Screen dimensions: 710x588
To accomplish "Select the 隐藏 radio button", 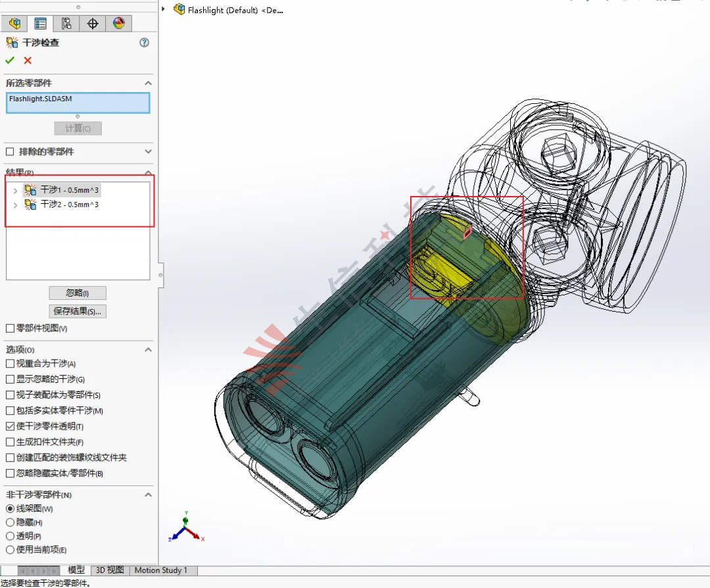I will coord(9,522).
